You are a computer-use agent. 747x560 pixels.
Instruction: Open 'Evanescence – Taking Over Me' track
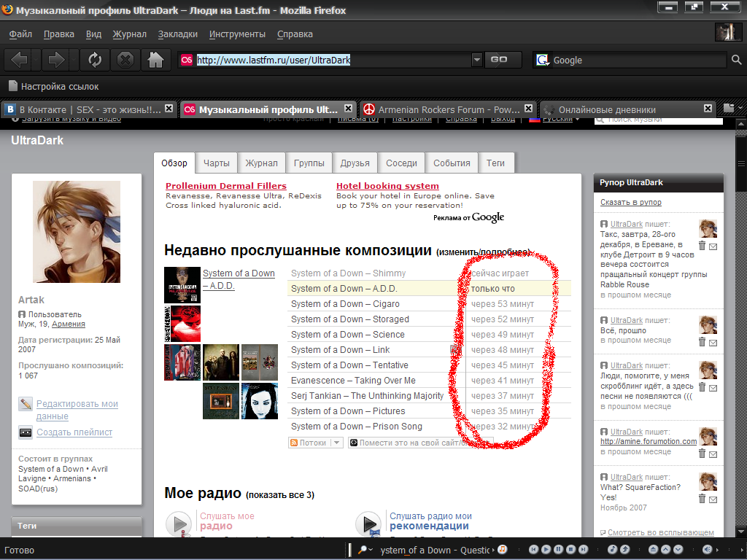pos(353,381)
